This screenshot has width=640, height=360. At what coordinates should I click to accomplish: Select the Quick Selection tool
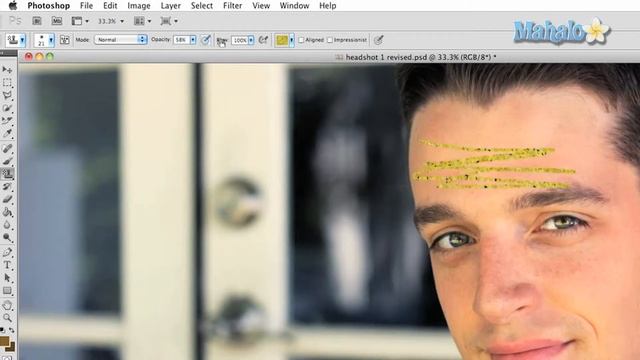tap(7, 108)
